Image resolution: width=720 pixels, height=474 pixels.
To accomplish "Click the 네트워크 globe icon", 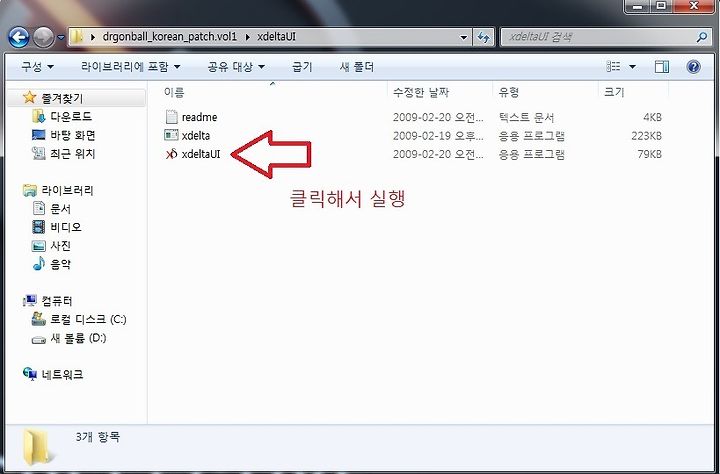I will point(30,374).
